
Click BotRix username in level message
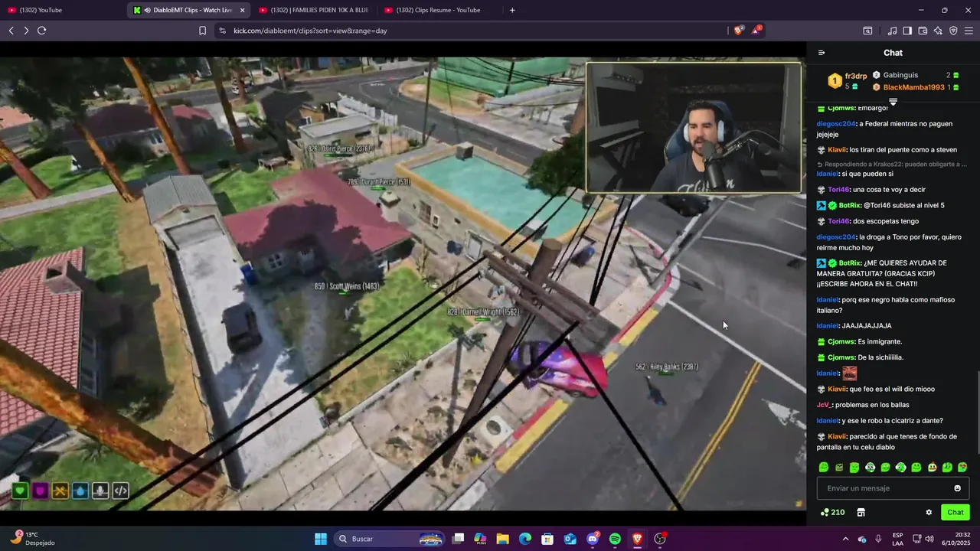click(x=850, y=206)
